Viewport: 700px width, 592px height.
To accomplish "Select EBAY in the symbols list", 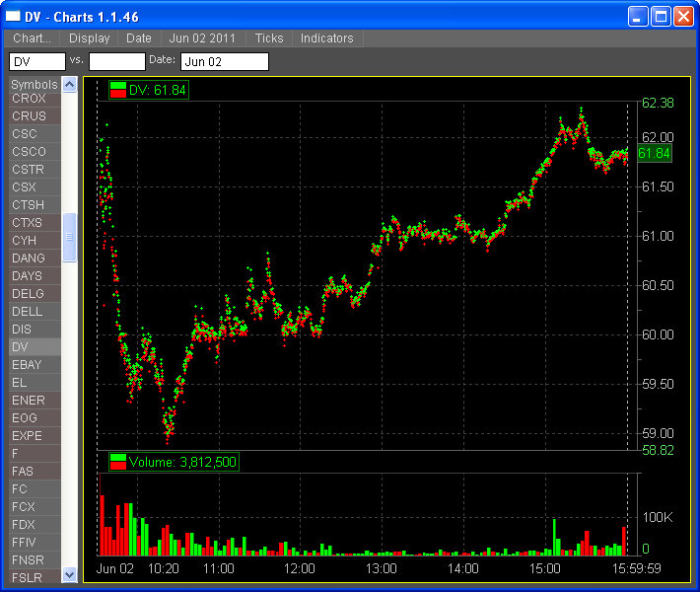I will 35,365.
